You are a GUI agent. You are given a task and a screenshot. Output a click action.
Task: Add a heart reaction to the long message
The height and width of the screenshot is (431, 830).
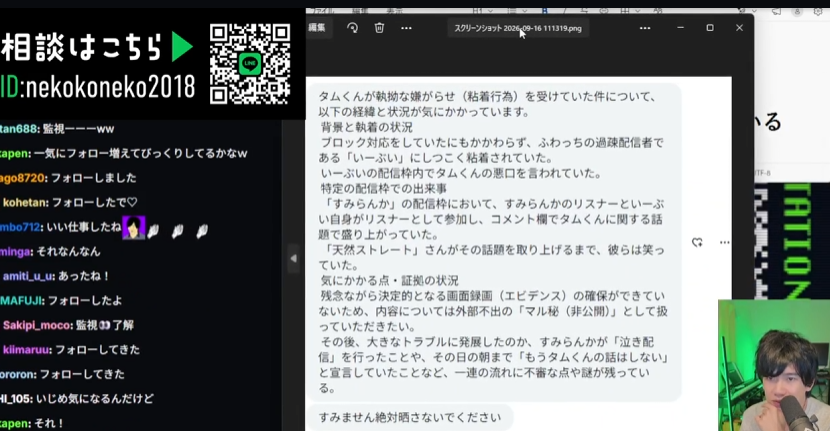point(697,243)
